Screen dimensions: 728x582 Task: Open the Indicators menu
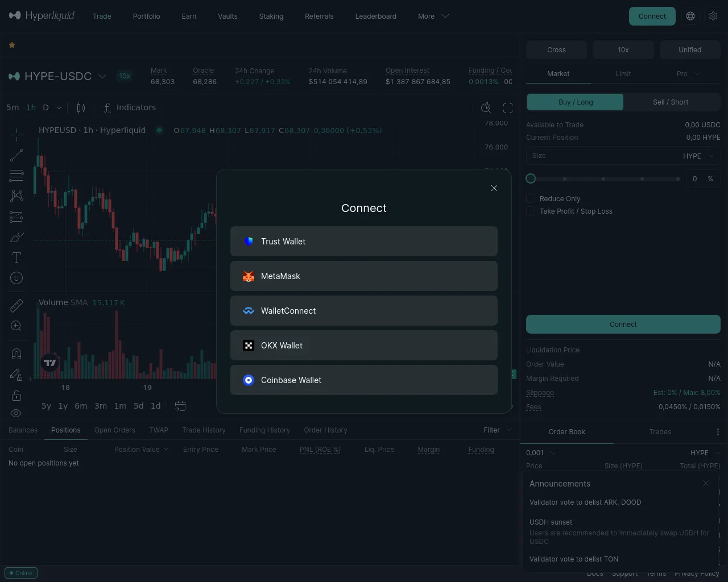pyautogui.click(x=130, y=107)
